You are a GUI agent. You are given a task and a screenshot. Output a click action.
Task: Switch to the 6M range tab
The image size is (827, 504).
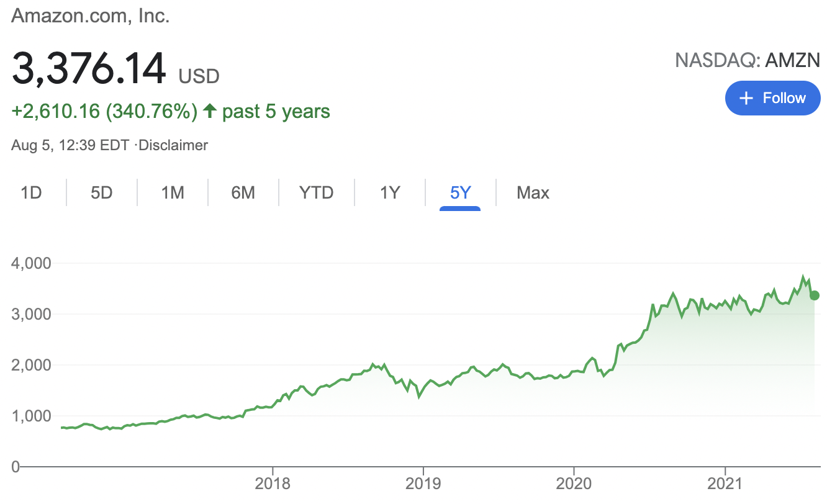[243, 192]
